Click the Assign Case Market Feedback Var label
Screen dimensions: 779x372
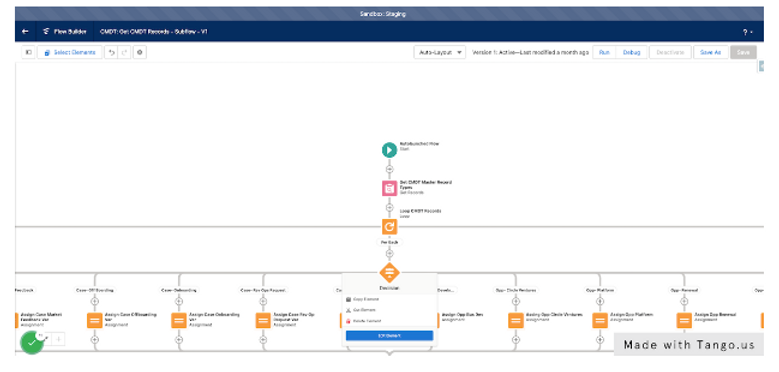click(41, 317)
